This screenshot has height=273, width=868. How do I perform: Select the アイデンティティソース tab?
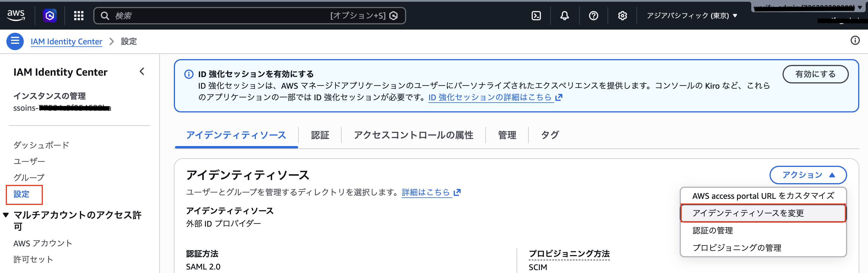coord(236,135)
